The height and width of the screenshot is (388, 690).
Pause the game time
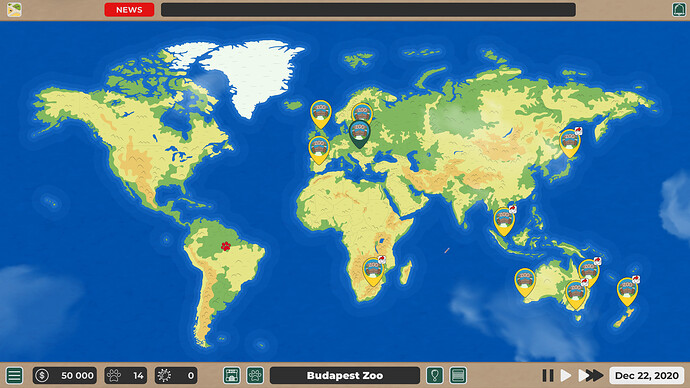pos(548,376)
